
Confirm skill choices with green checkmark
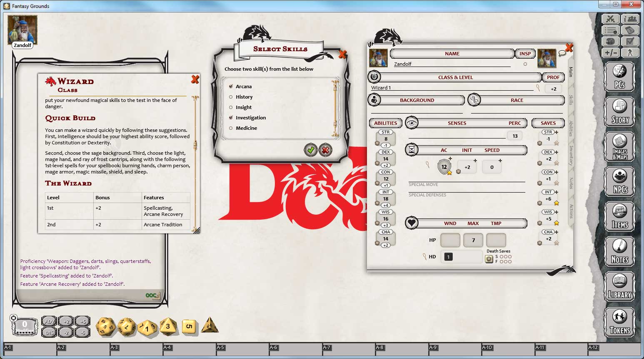point(311,151)
